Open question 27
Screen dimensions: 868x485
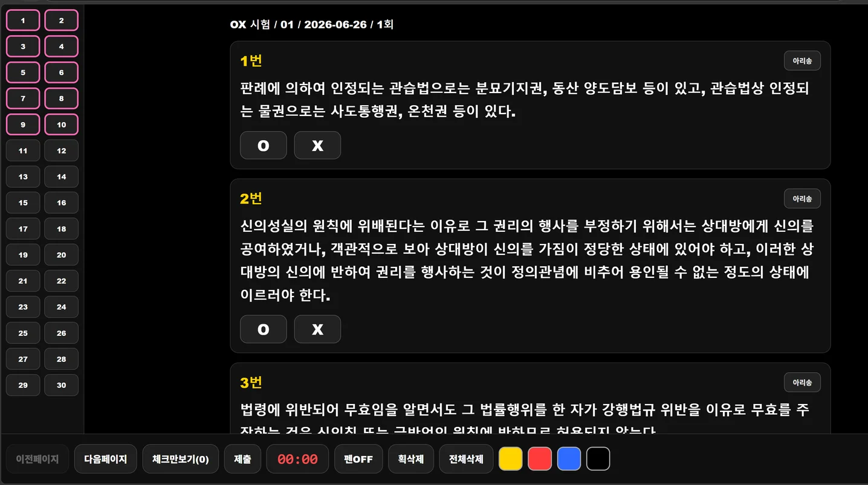coord(23,359)
